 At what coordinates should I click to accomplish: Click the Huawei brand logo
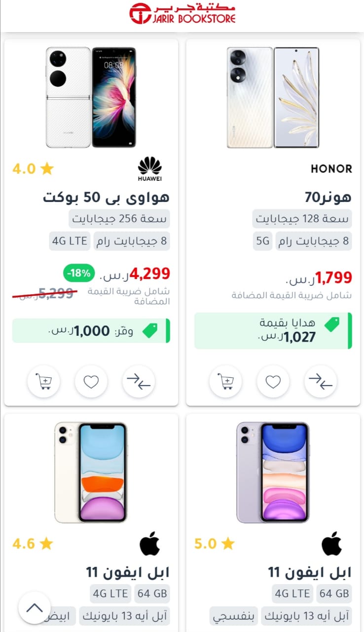coord(150,169)
